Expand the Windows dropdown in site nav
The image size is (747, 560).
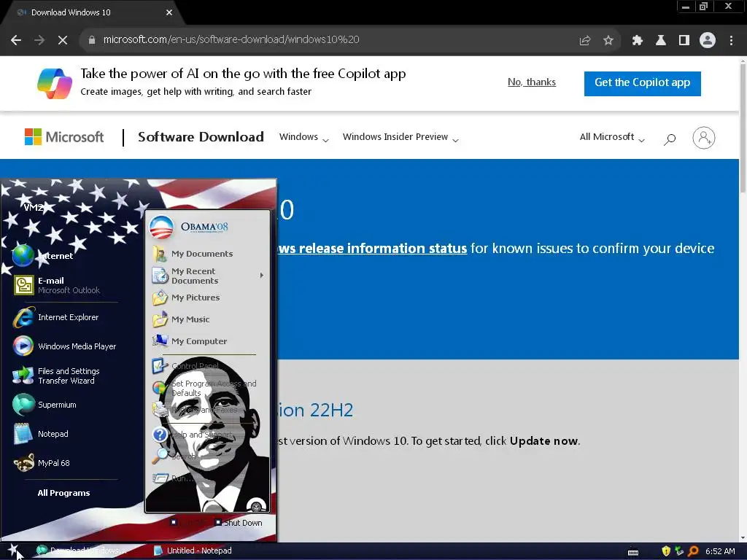(x=304, y=137)
